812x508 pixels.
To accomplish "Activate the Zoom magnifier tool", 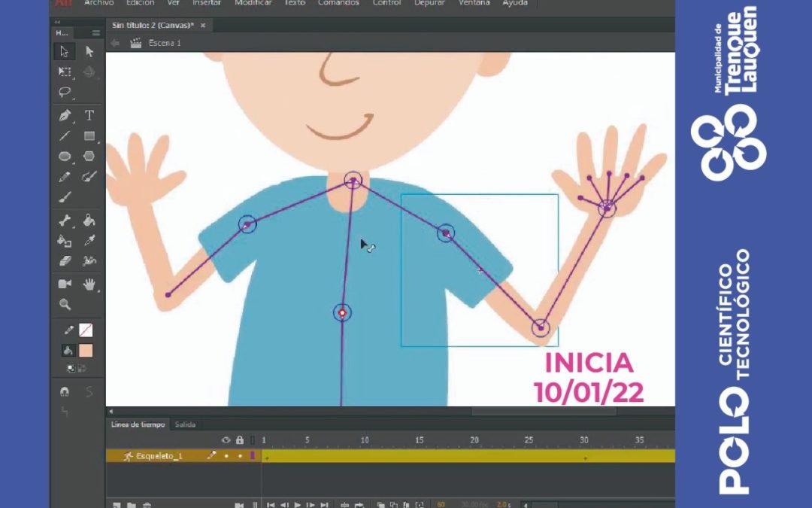I will (x=65, y=305).
